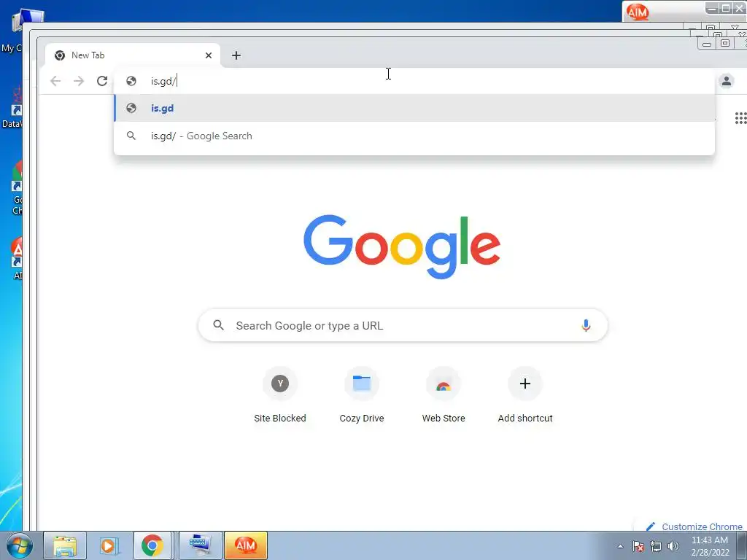Focus the Search Google or type a URL box

(403, 325)
